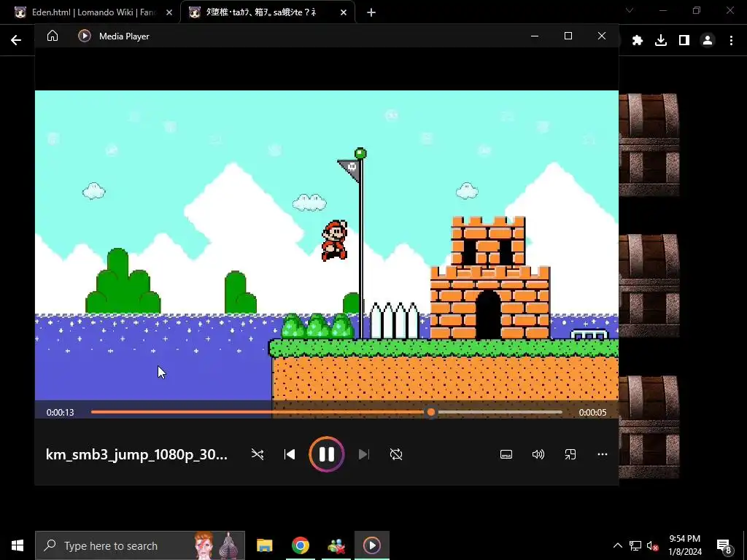
Task: Click the remaining time 0:00:05 label
Action: click(592, 413)
